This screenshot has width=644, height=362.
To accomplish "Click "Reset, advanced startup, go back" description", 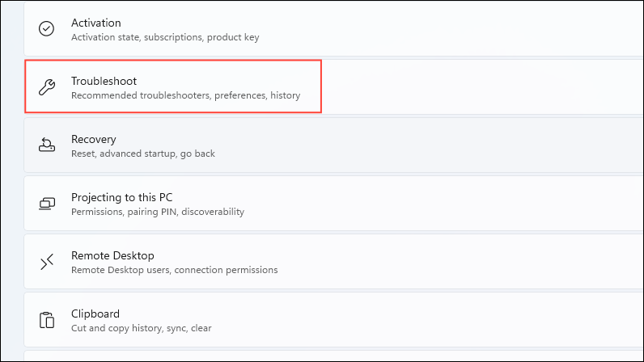I will [142, 154].
